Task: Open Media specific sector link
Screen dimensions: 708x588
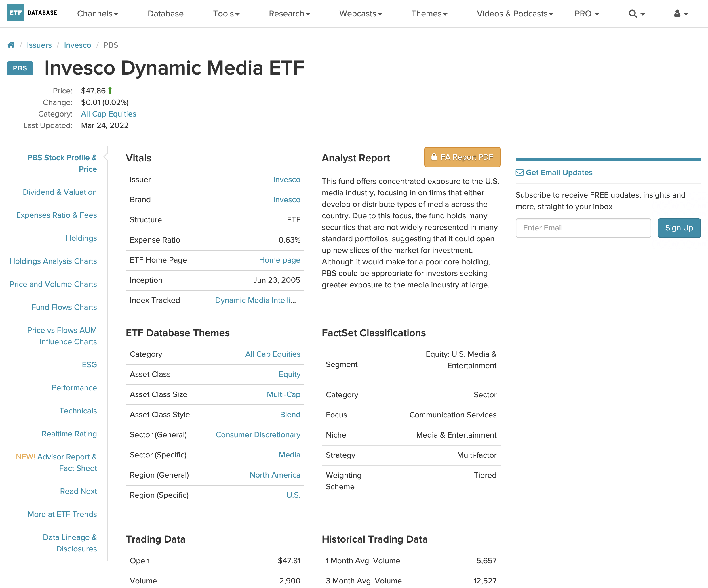Action: [290, 455]
